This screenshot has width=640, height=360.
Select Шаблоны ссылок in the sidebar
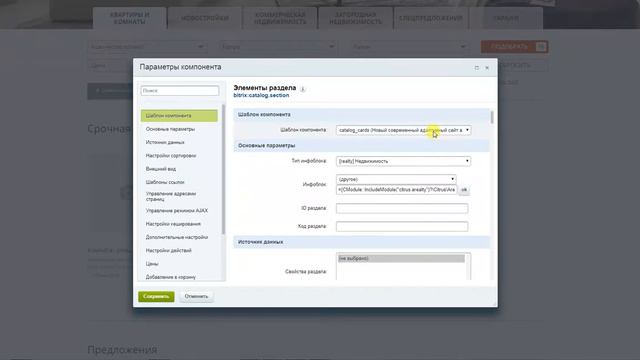click(165, 182)
